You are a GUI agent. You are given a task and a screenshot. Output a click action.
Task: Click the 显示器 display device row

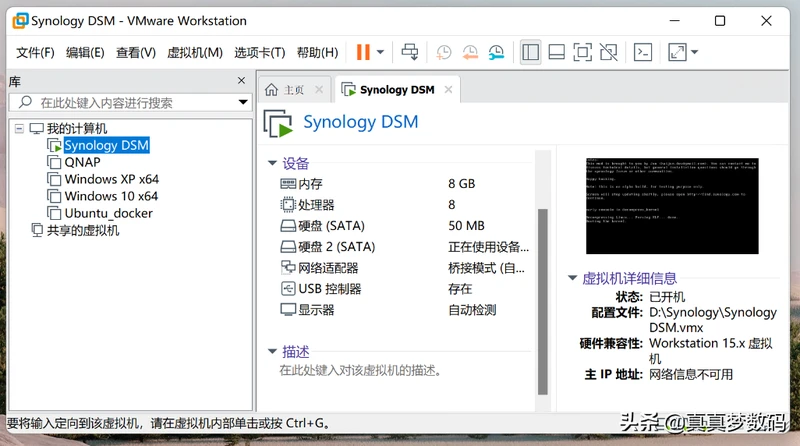pos(404,310)
